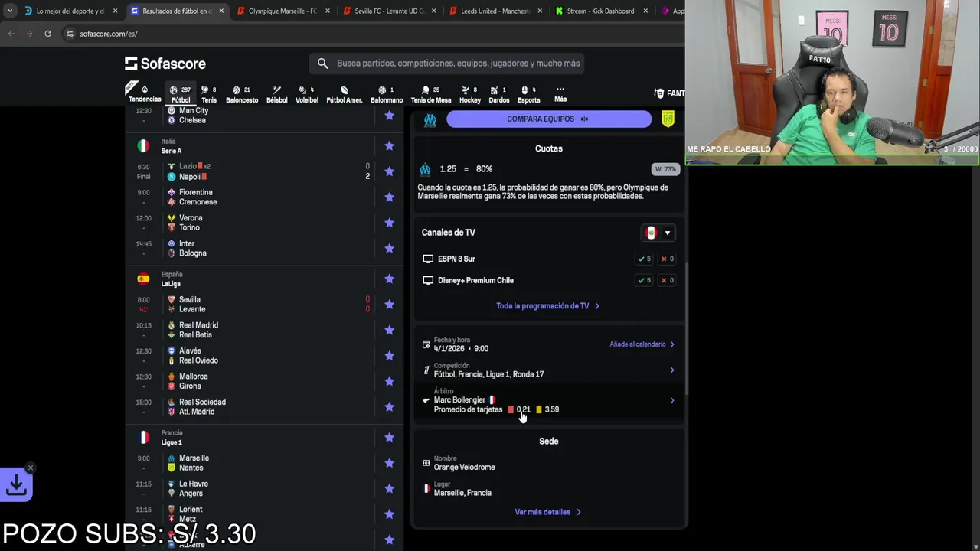Click the download icon overlay
The width and height of the screenshot is (980, 551).
click(x=16, y=484)
